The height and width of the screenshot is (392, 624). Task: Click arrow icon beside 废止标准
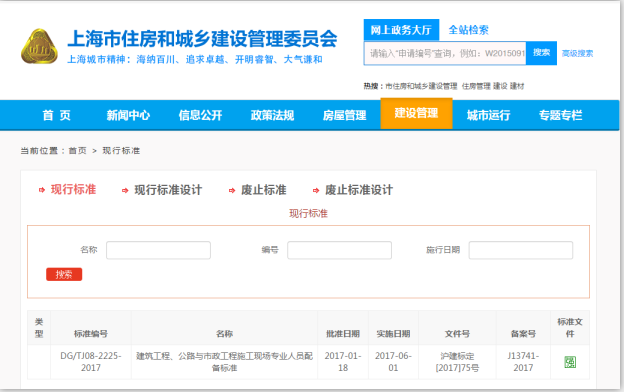[232, 191]
